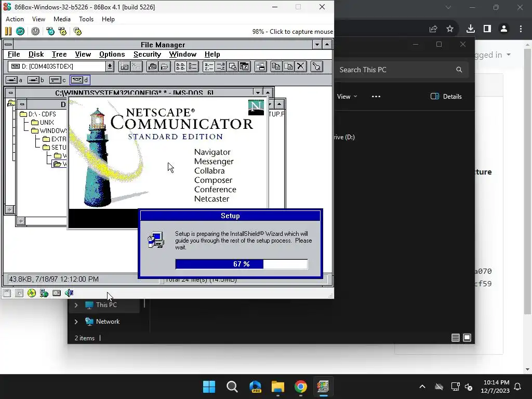Send Ctrl+Alt+Del via toolbar icon

click(50, 32)
